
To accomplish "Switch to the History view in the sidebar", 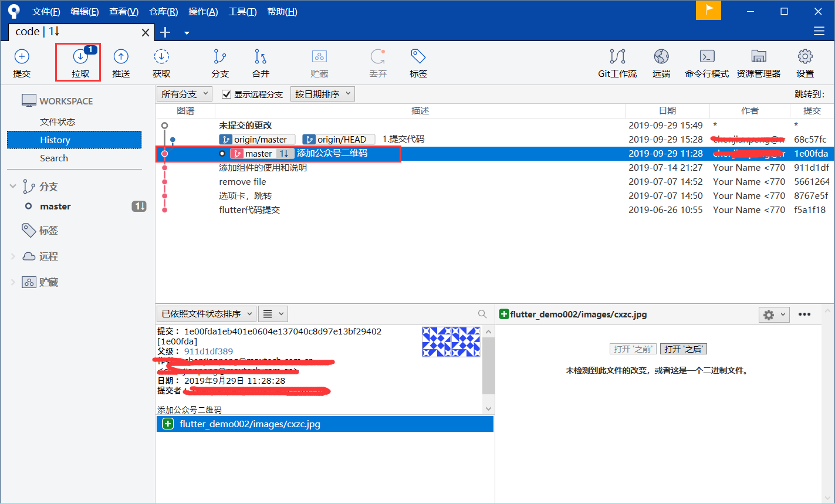I will pyautogui.click(x=55, y=140).
